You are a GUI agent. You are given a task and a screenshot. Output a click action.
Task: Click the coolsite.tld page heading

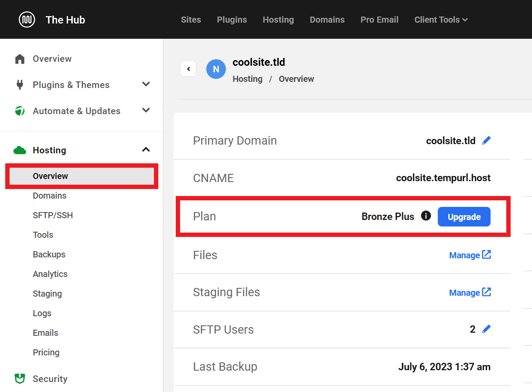tap(259, 62)
